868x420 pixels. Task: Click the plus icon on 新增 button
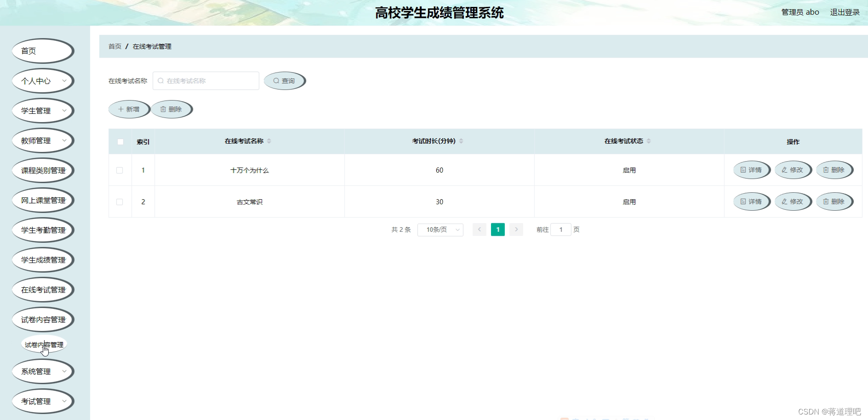pos(122,109)
